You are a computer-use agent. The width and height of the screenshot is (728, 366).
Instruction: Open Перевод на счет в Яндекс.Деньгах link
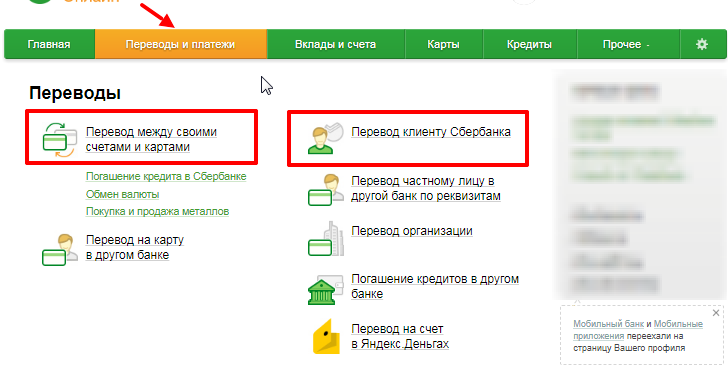[x=400, y=337]
